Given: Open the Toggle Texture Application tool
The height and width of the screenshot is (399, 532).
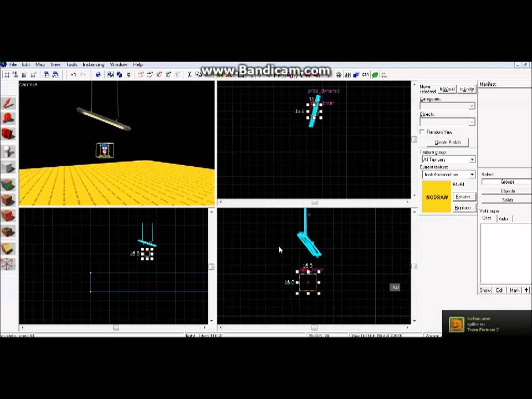Looking at the screenshot, I should (x=9, y=185).
